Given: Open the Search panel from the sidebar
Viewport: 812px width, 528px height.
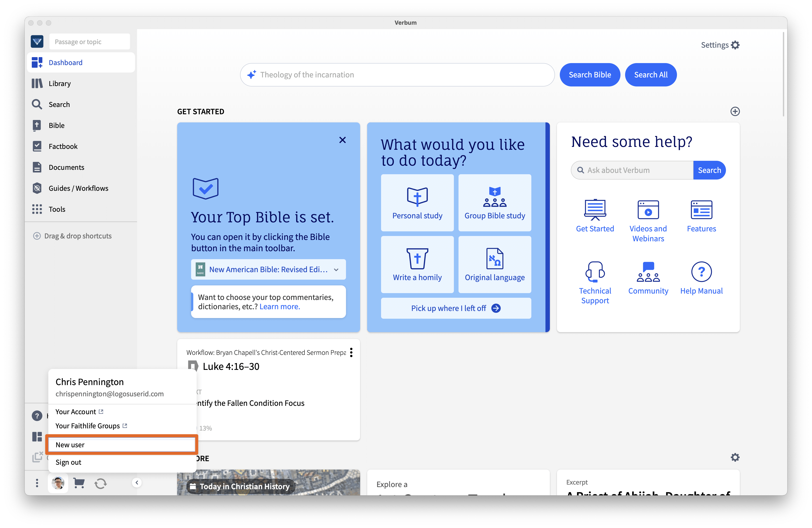Looking at the screenshot, I should click(x=81, y=104).
